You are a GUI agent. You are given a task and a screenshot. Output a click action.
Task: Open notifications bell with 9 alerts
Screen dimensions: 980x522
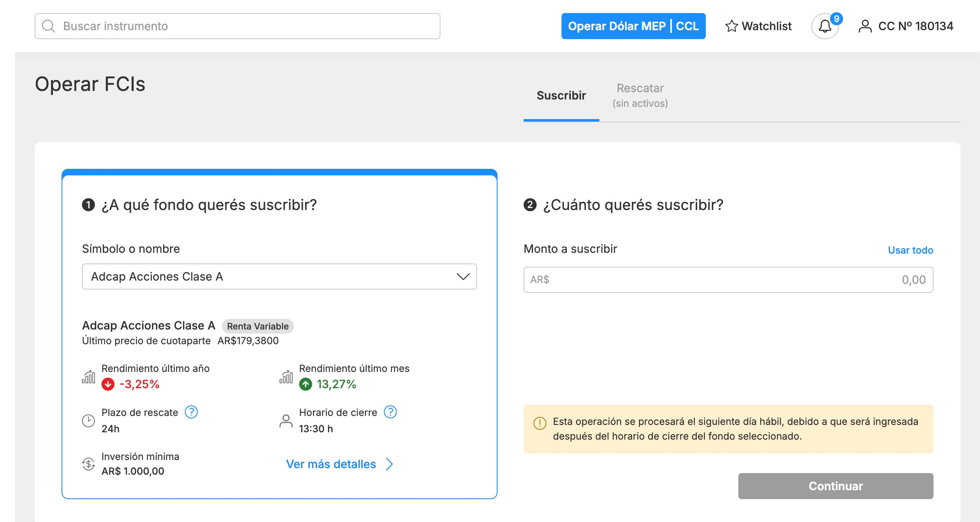(825, 26)
